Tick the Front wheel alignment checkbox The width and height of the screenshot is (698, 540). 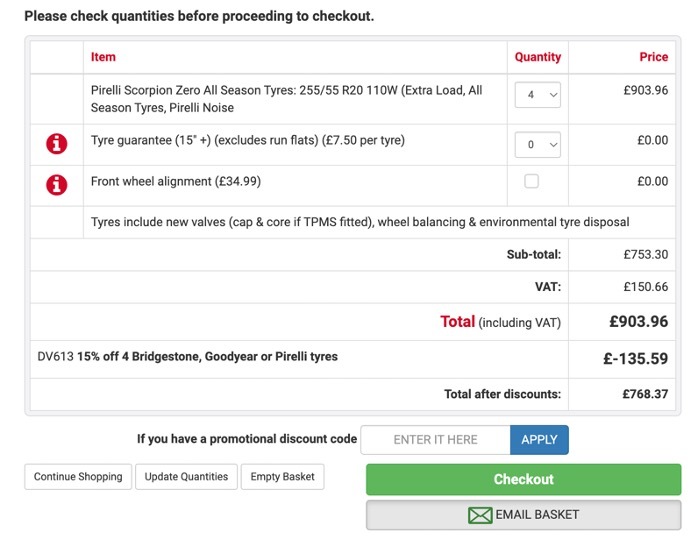pos(531,181)
